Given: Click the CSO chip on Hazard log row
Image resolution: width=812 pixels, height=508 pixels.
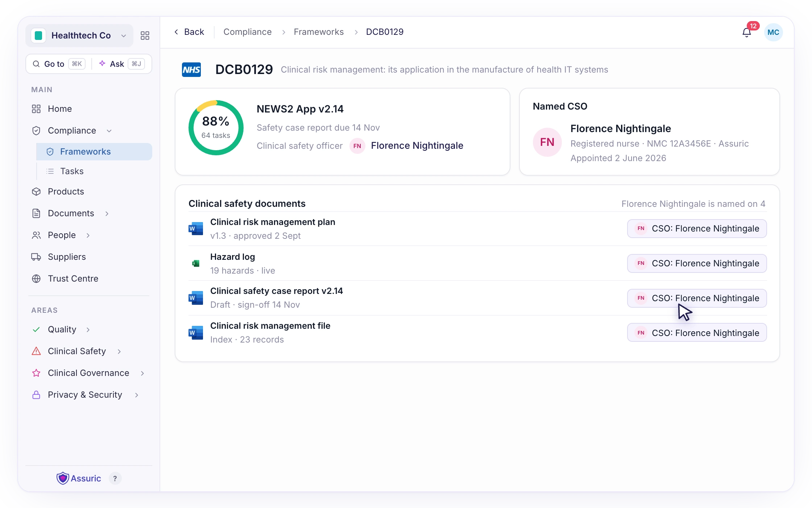Looking at the screenshot, I should tap(697, 263).
